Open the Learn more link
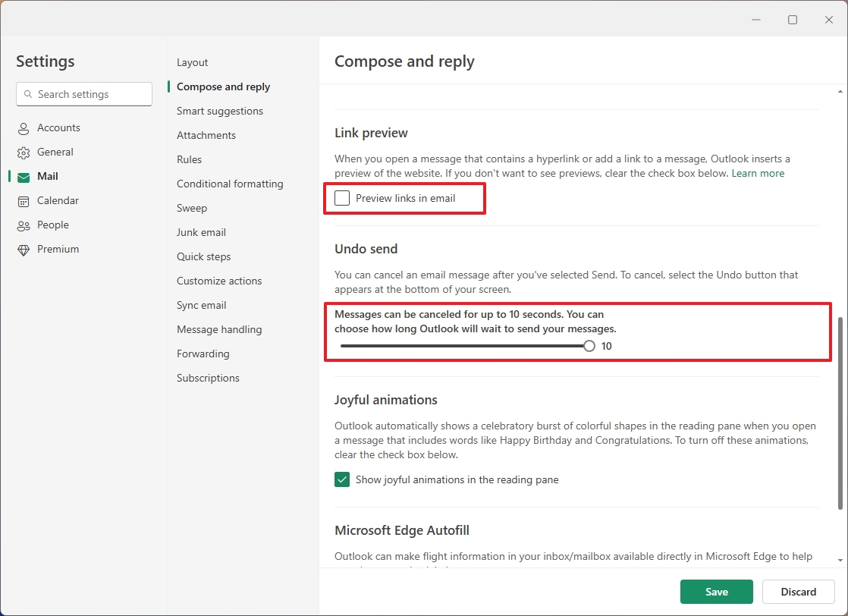Image resolution: width=848 pixels, height=616 pixels. click(x=758, y=173)
